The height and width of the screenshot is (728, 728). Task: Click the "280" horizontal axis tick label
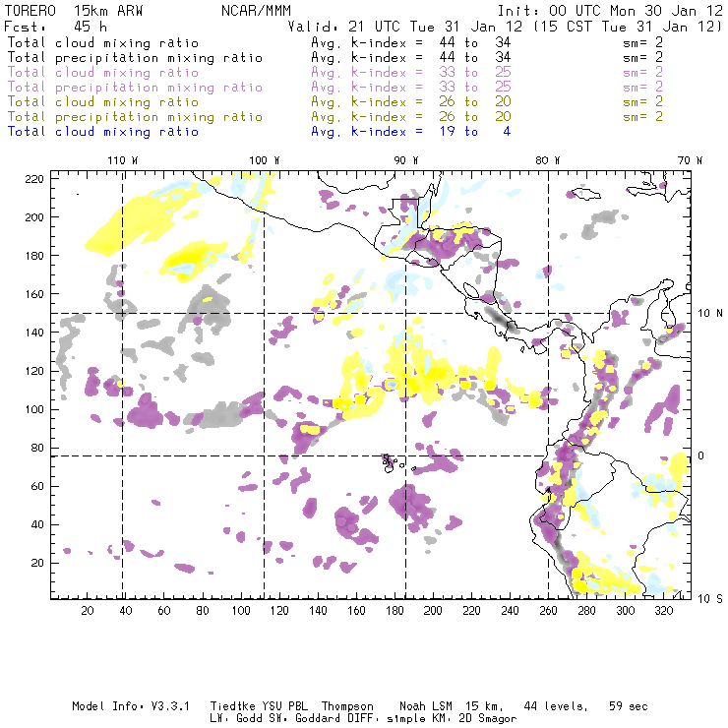point(587,611)
